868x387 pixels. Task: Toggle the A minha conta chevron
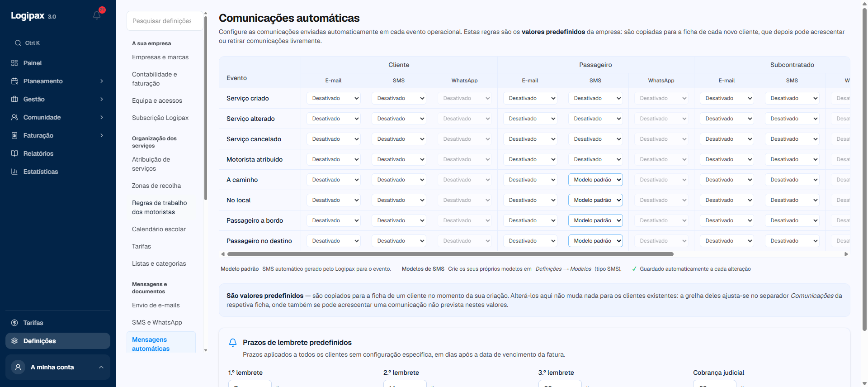pos(101,367)
